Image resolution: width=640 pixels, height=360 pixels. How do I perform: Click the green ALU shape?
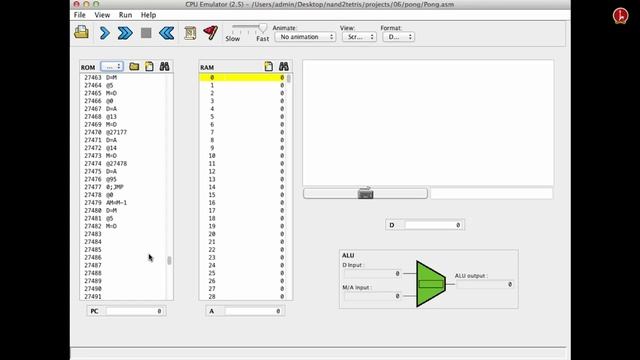pos(431,284)
